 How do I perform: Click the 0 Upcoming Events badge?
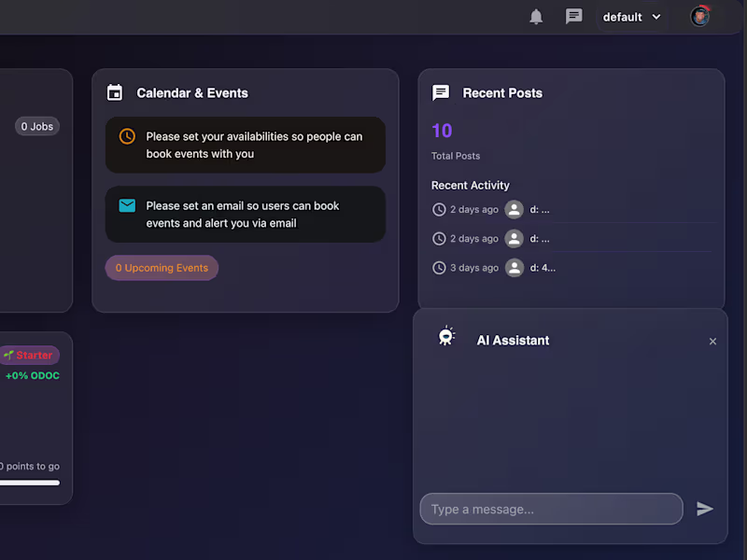tap(162, 268)
